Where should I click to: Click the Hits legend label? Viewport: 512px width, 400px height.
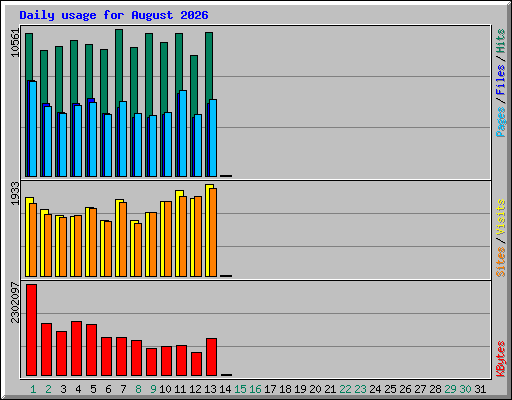click(501, 41)
